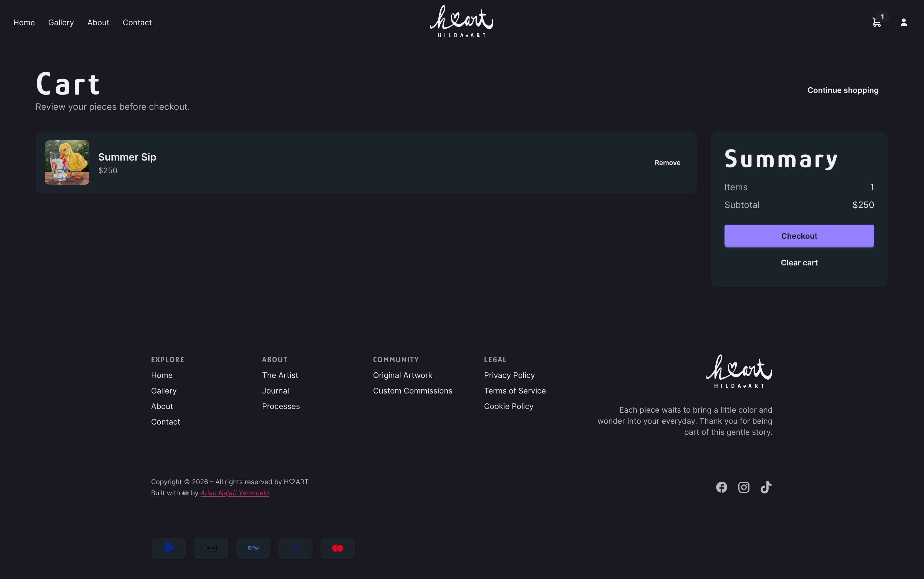Click the user account icon
This screenshot has width=924, height=579.
[903, 22]
